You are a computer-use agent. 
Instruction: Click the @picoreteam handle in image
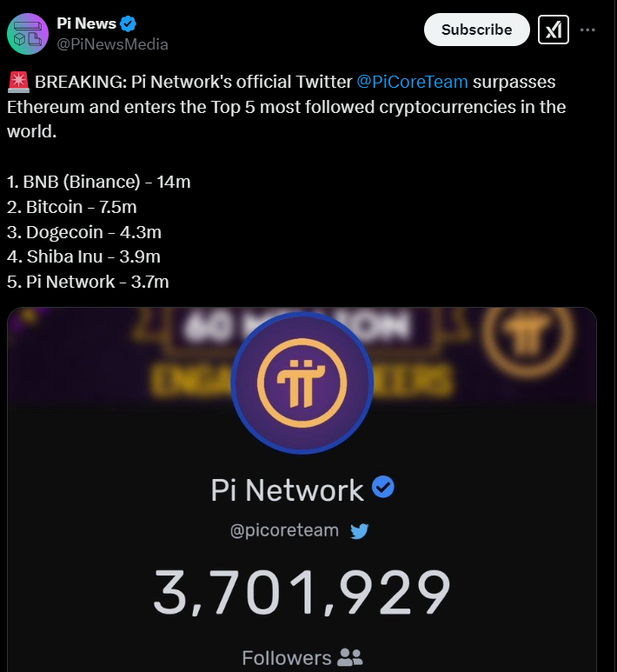[284, 530]
